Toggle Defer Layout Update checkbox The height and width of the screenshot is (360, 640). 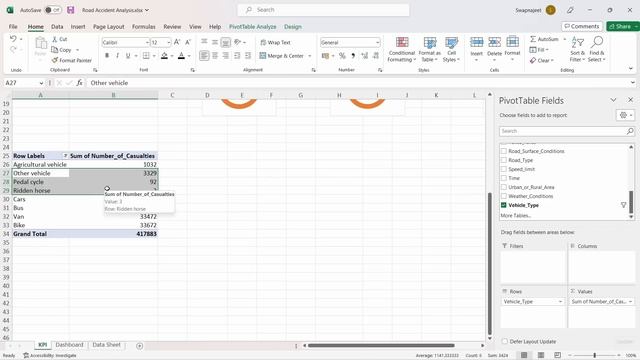[x=505, y=341]
